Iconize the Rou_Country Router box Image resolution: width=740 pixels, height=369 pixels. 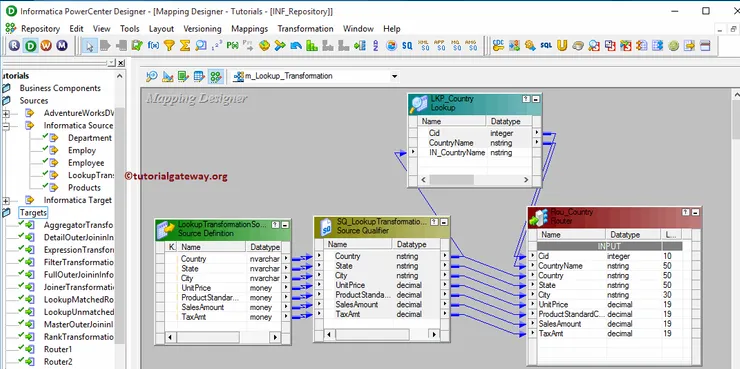coord(695,213)
